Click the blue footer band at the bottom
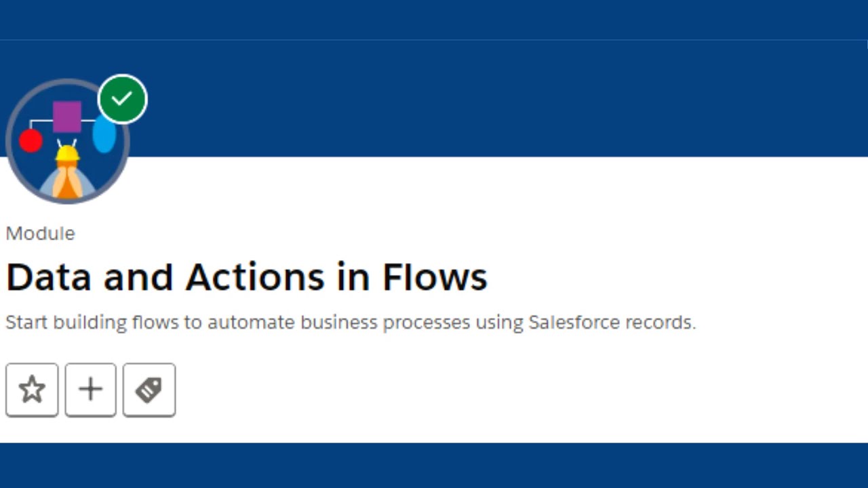 [x=434, y=465]
